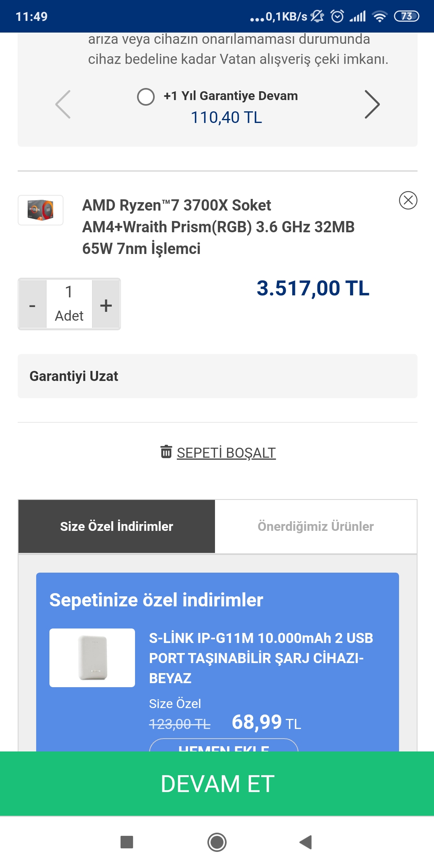This screenshot has width=434, height=868.
Task: Increase quantity with plus button
Action: click(106, 305)
